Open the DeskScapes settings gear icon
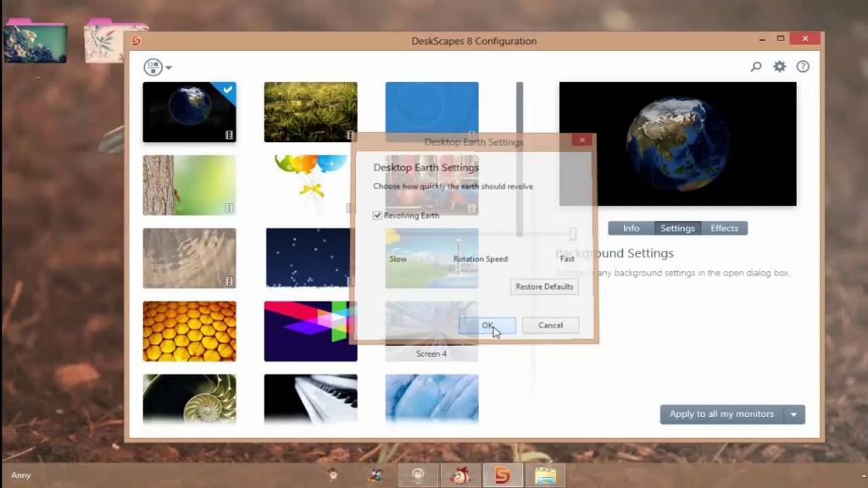 (x=779, y=66)
